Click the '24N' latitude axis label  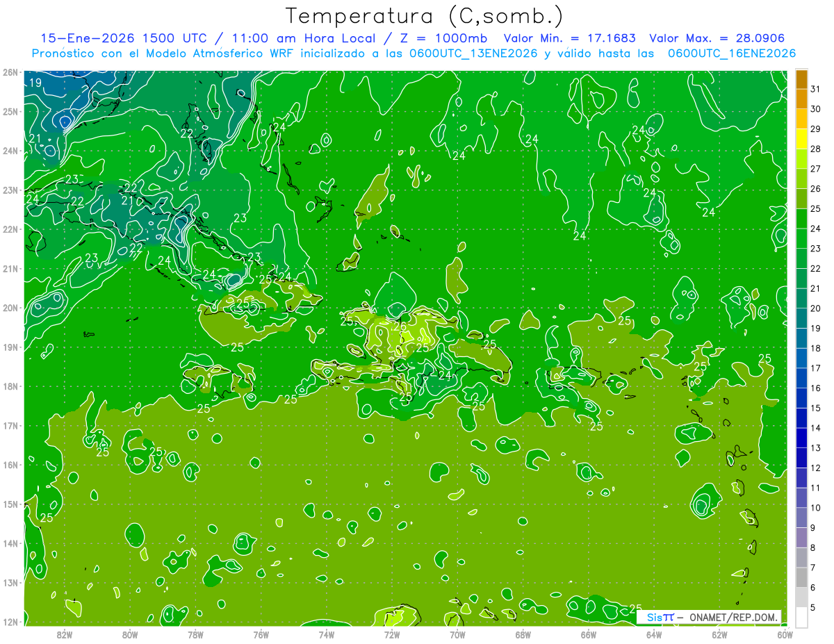pos(10,151)
